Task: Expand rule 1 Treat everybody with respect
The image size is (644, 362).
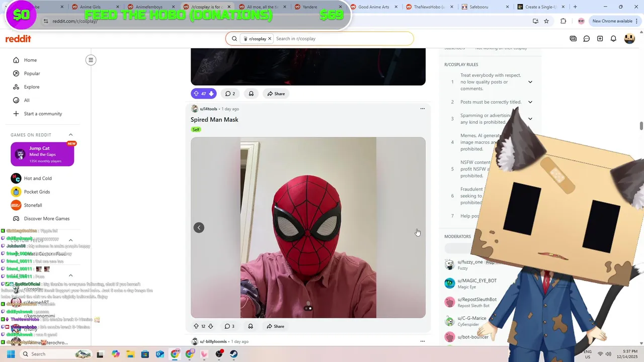Action: [530, 82]
